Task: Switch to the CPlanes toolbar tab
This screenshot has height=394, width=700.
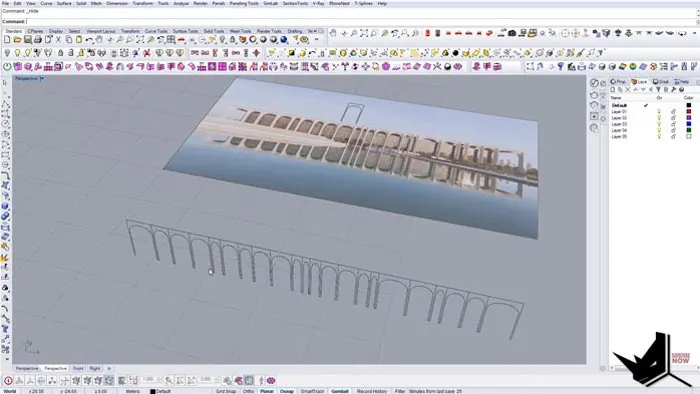Action: [35, 31]
